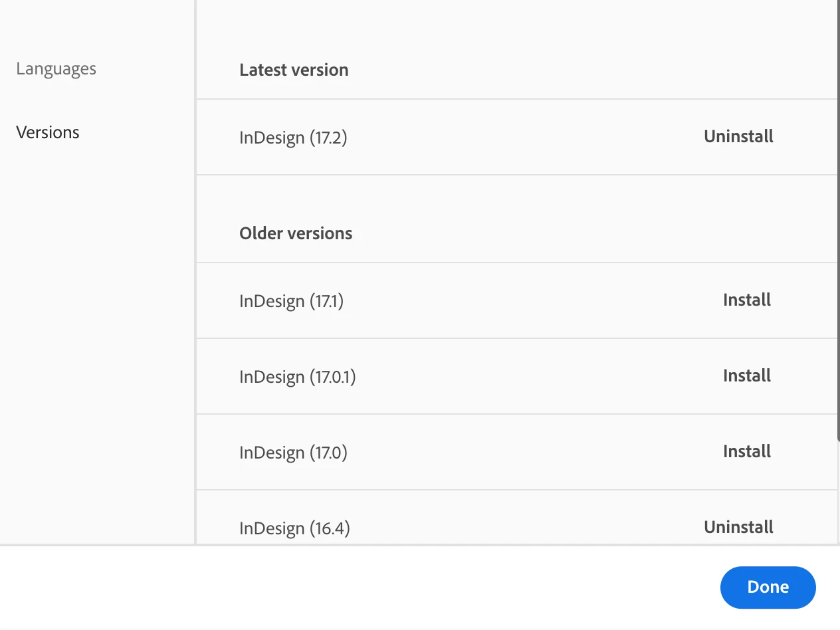The width and height of the screenshot is (840, 630).
Task: Select the Versions tab in sidebar
Action: 48,132
